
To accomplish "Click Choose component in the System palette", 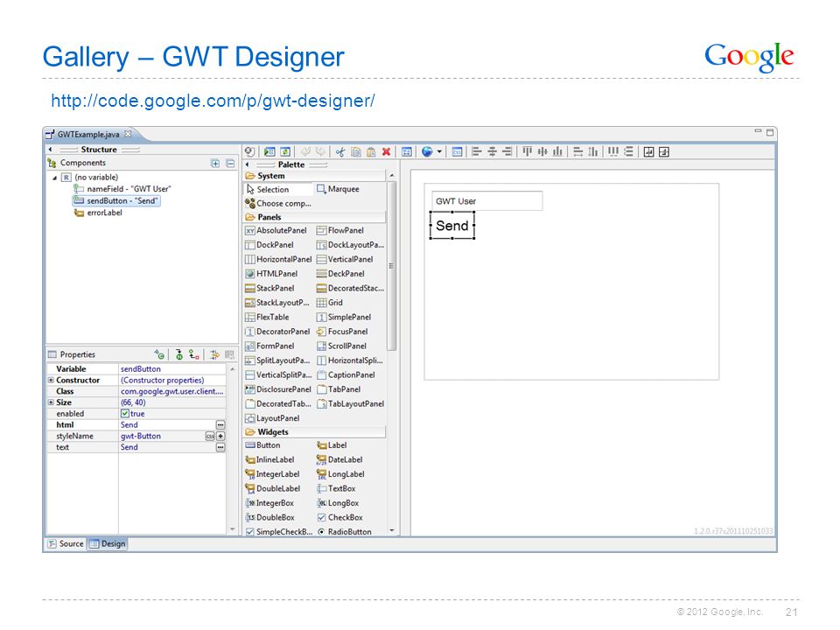I will pyautogui.click(x=278, y=204).
